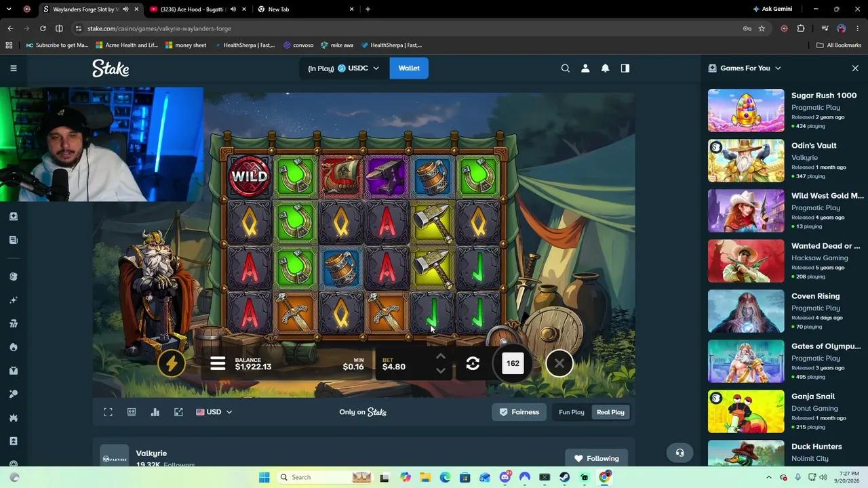Click the autoplay spin arrows icon
This screenshot has height=488, width=868.
[x=473, y=364]
